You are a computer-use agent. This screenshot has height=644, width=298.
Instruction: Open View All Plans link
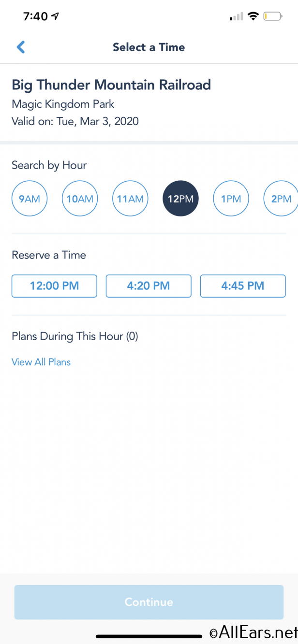click(x=41, y=362)
